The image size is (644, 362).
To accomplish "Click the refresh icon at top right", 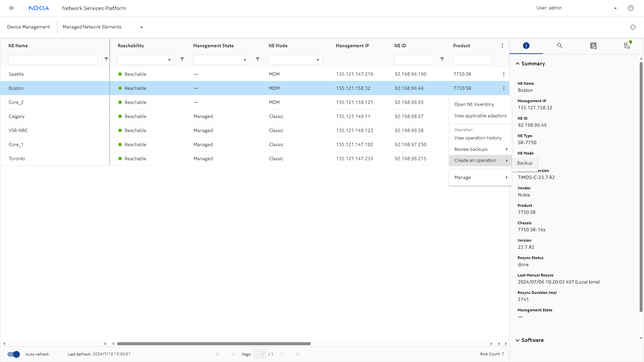I will pos(633,27).
